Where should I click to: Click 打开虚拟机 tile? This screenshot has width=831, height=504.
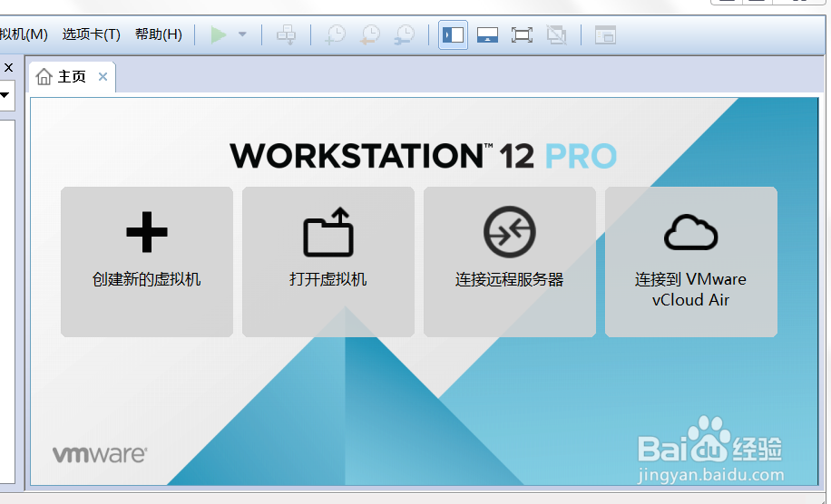328,262
